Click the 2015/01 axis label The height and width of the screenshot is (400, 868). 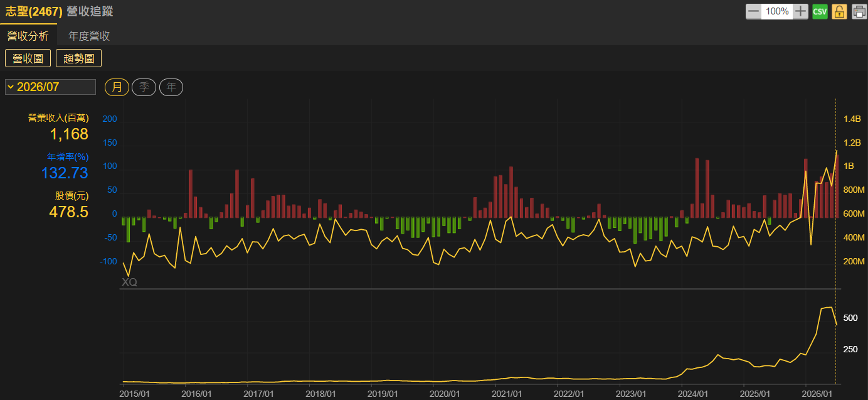(x=135, y=393)
